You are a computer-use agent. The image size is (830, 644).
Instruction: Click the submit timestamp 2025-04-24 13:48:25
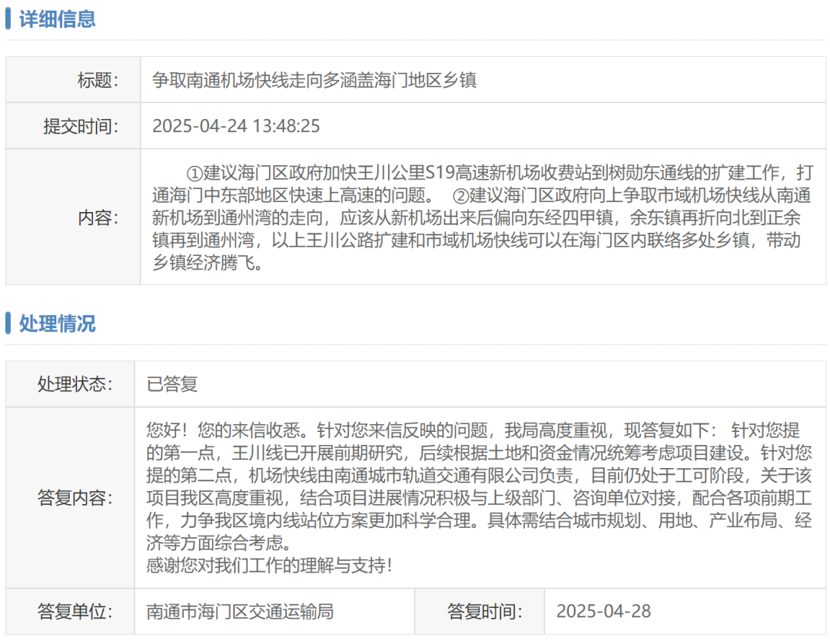(x=236, y=126)
